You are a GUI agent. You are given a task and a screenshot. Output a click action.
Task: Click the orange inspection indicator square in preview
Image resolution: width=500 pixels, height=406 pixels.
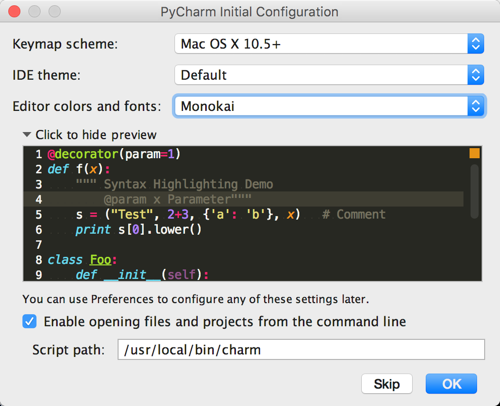[474, 153]
